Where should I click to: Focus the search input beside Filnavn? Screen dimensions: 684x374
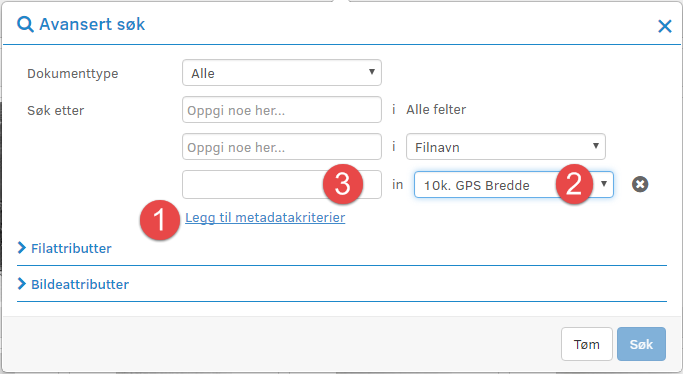pos(282,147)
